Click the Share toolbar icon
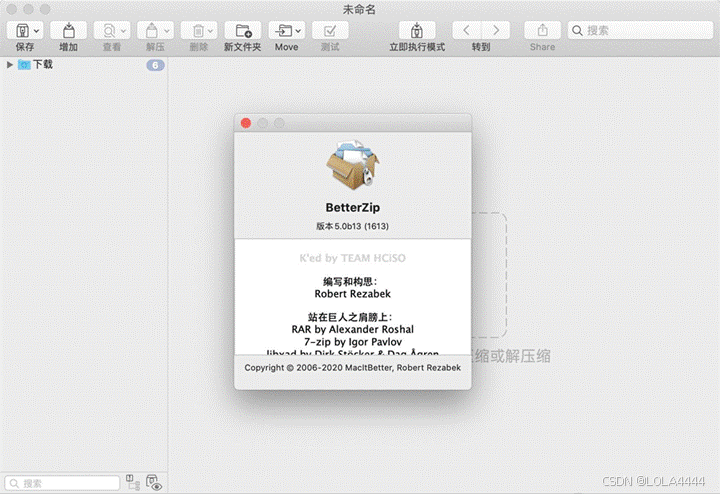Screen dimensions: 720x494 (x=542, y=31)
